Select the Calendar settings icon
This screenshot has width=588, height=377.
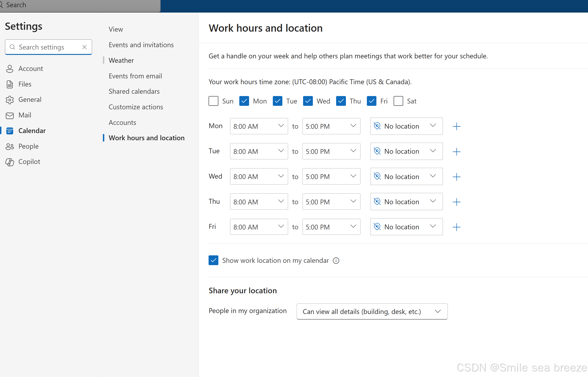coord(10,130)
